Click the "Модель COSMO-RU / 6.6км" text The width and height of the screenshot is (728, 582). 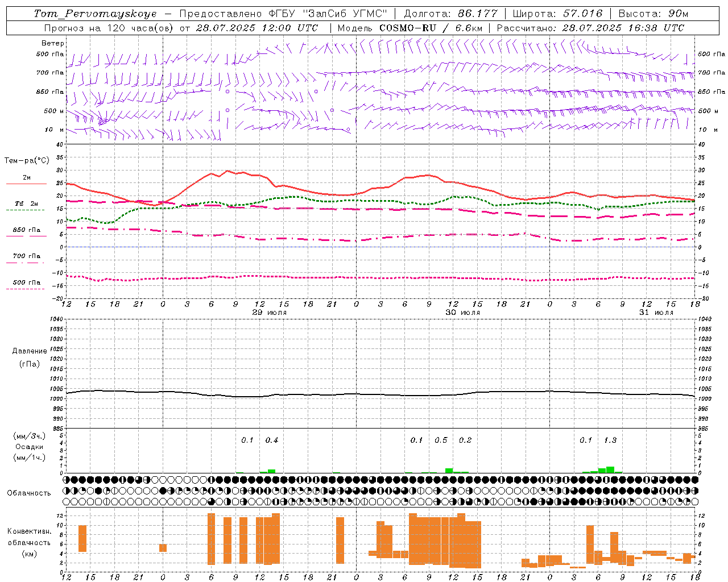(x=410, y=28)
